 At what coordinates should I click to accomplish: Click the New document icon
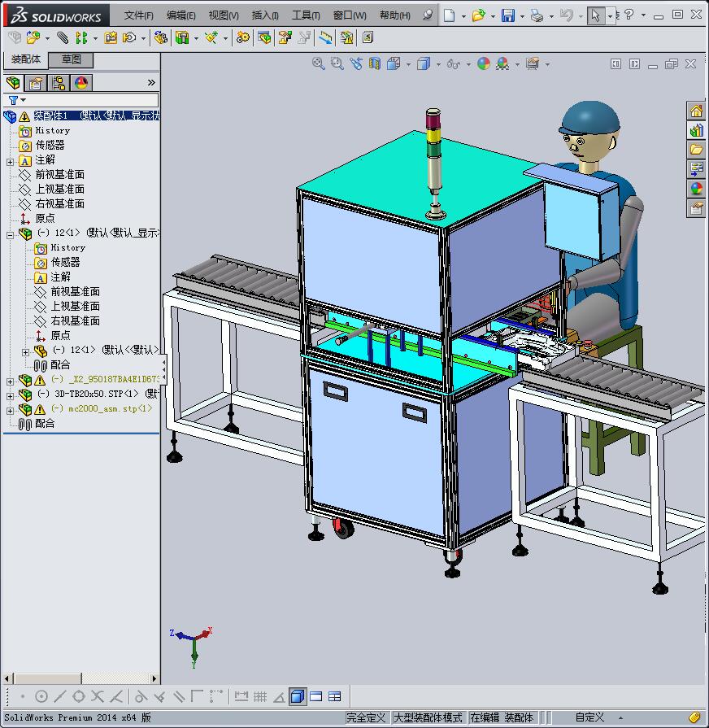click(x=449, y=15)
